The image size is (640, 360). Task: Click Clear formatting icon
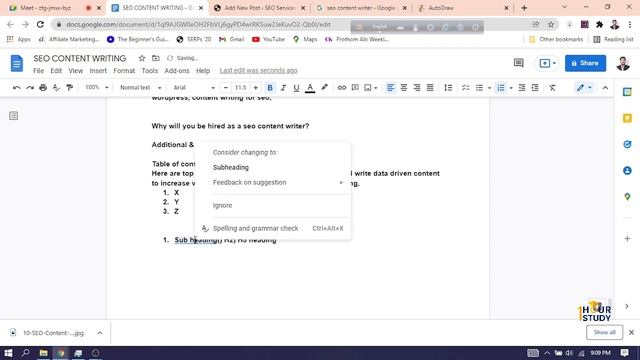pyautogui.click(x=552, y=88)
